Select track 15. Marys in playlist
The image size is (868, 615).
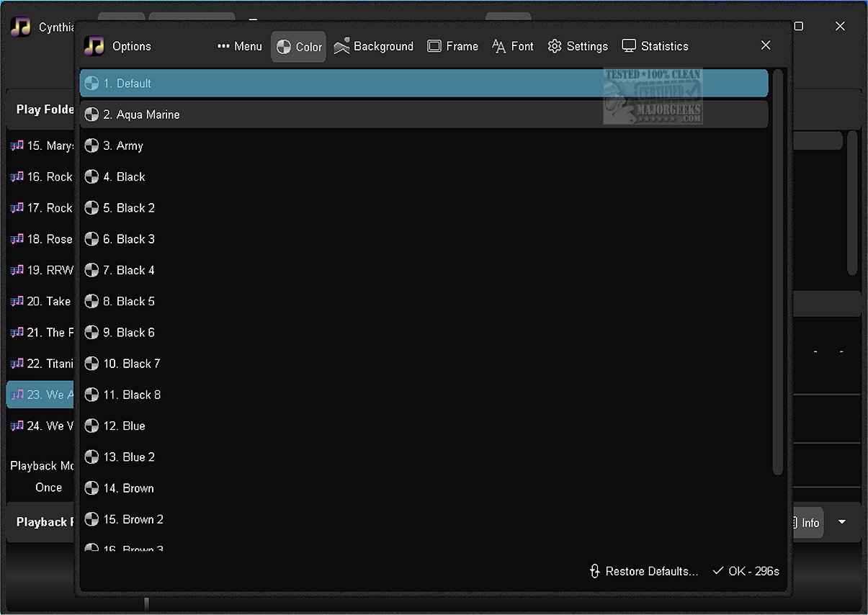pos(42,145)
